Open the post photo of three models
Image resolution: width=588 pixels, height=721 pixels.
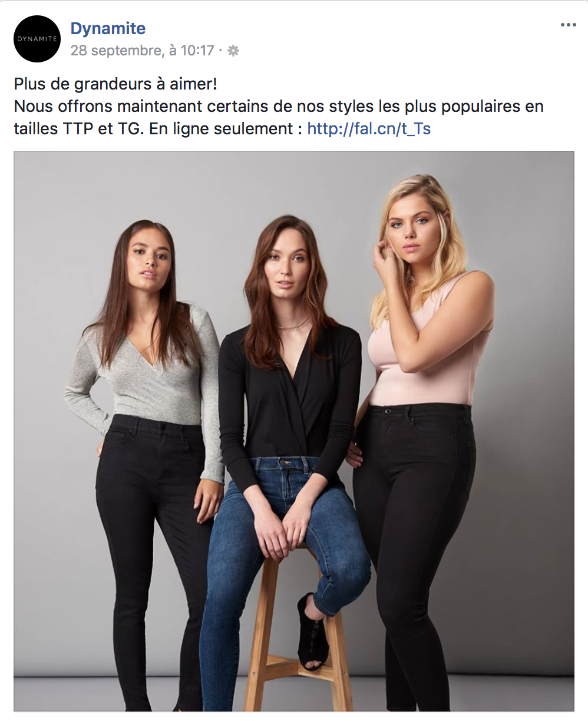294,431
